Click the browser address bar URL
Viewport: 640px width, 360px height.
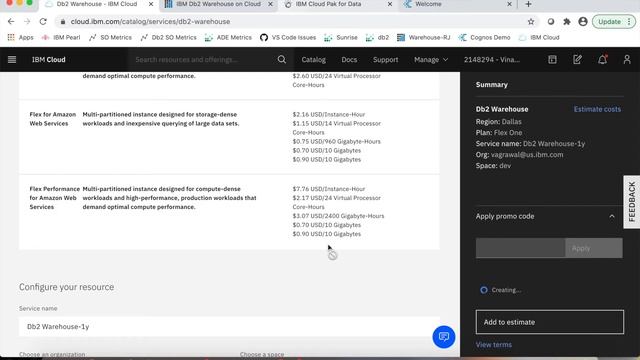pos(150,22)
